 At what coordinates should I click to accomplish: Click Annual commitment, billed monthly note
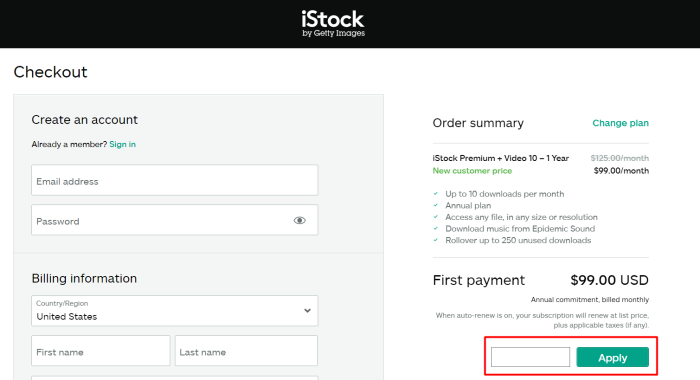590,300
